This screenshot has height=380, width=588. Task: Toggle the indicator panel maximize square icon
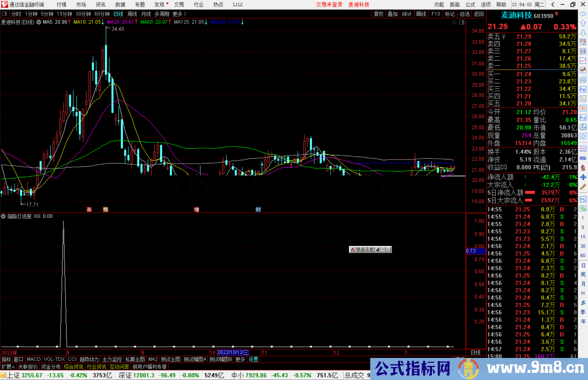point(462,22)
